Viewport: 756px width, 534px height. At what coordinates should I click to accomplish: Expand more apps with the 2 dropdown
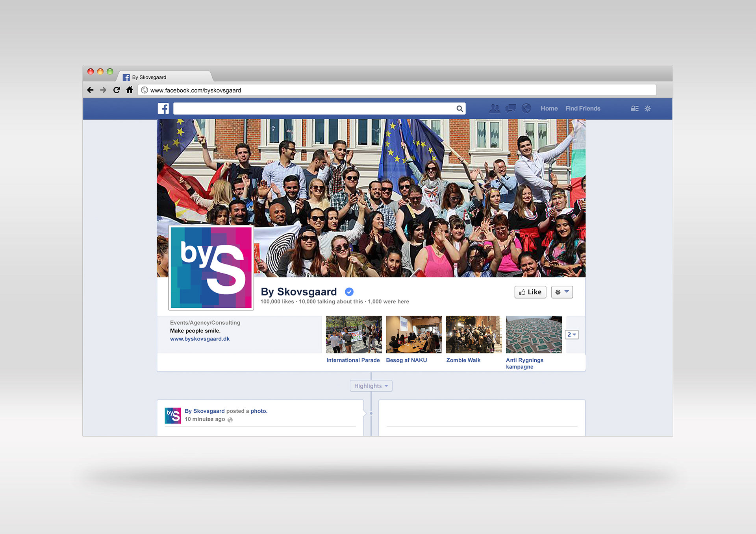click(572, 334)
